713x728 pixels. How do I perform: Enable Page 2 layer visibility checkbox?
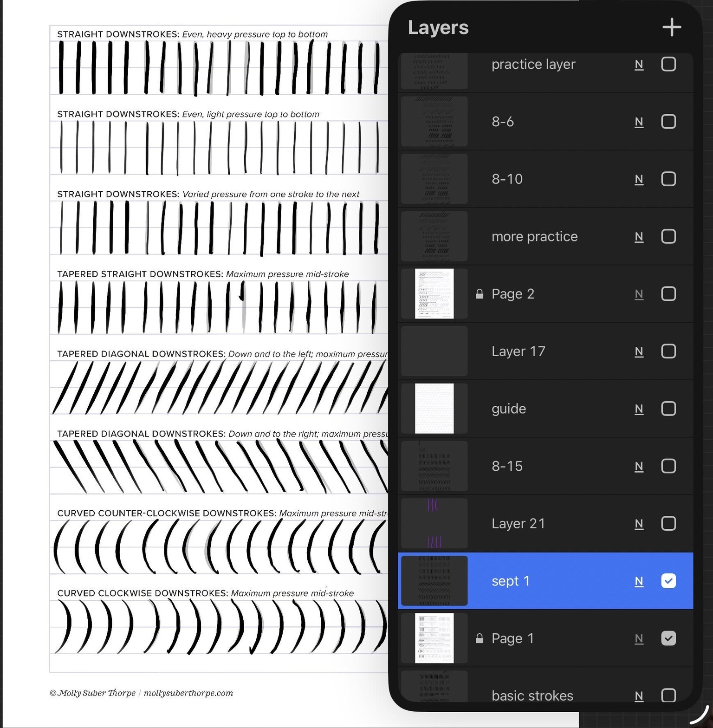pos(668,294)
